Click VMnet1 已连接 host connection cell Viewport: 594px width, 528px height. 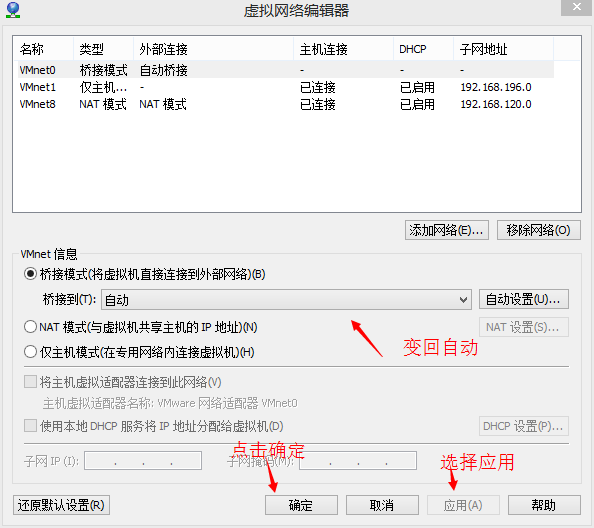(x=318, y=87)
